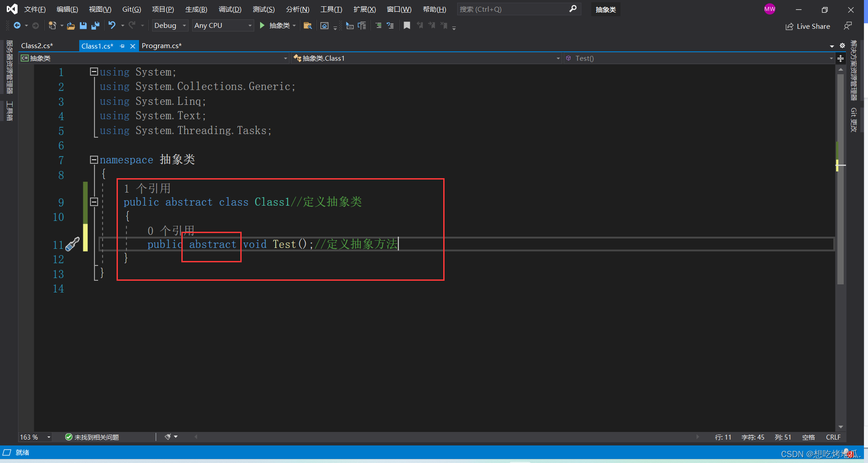Click the green check no-issues icon

click(69, 437)
